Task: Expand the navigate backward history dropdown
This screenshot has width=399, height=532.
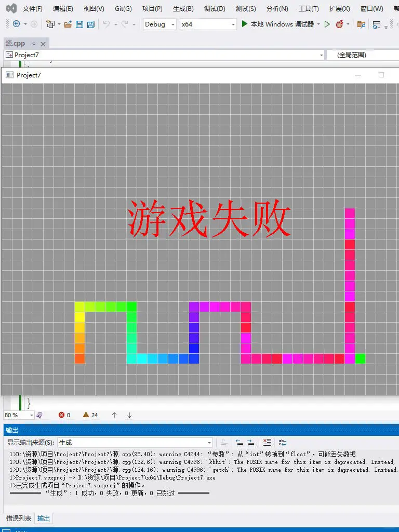Action: [x=25, y=24]
